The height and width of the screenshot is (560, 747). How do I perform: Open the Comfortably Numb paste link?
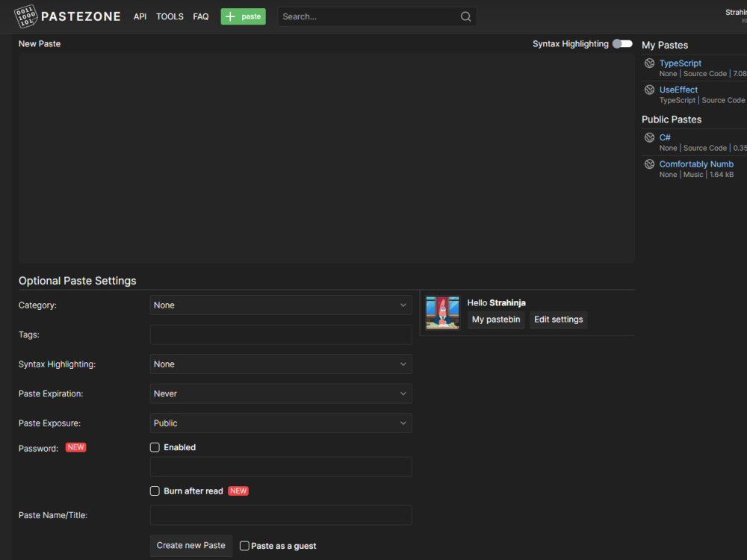point(696,164)
